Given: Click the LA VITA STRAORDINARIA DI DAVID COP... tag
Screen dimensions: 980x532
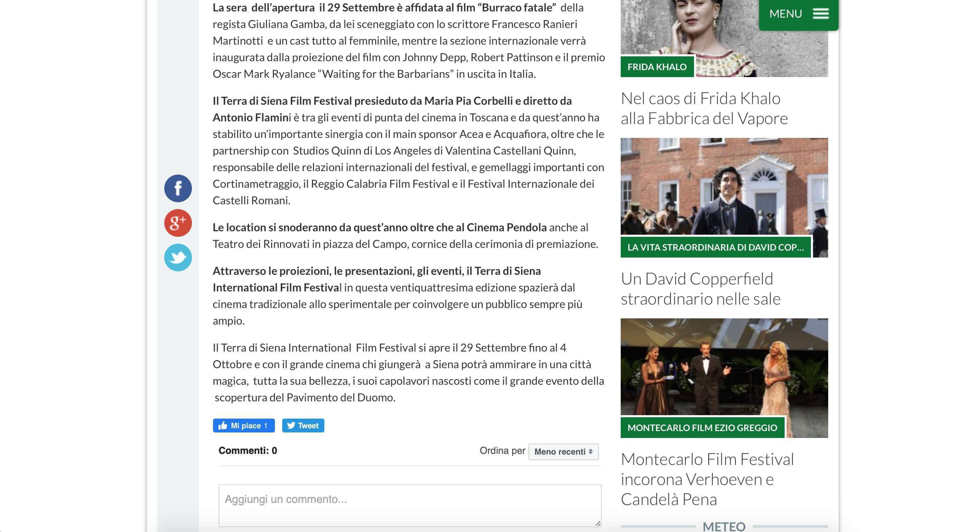Looking at the screenshot, I should 715,247.
